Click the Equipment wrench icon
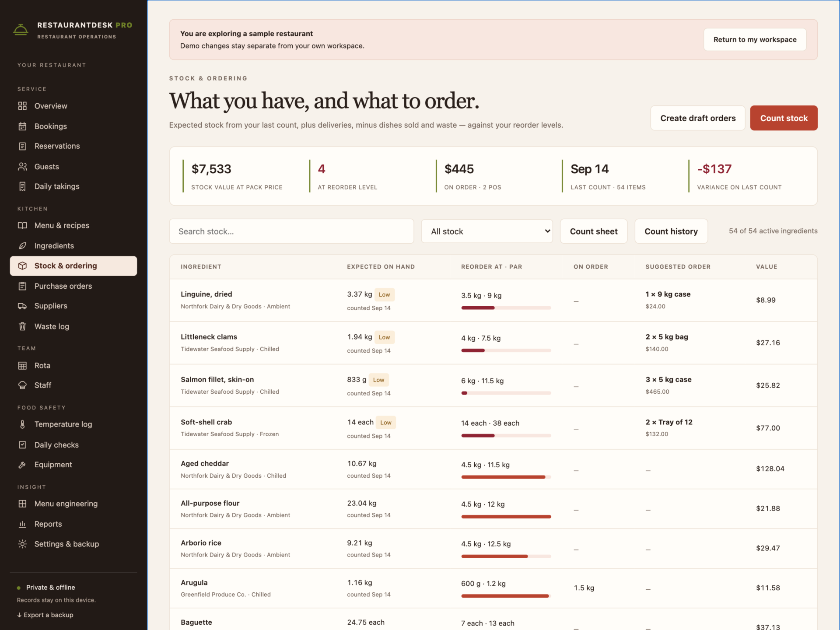This screenshot has width=840, height=630. click(x=22, y=465)
